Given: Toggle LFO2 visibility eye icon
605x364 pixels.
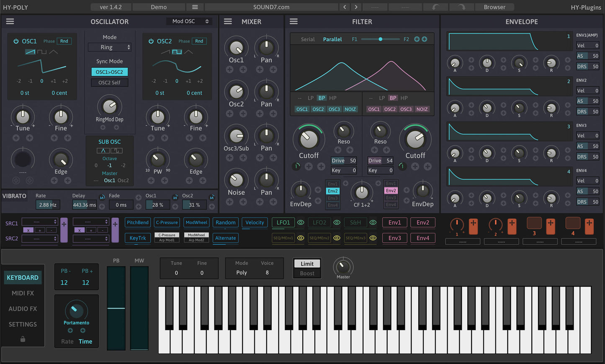Looking at the screenshot, I should click(337, 223).
